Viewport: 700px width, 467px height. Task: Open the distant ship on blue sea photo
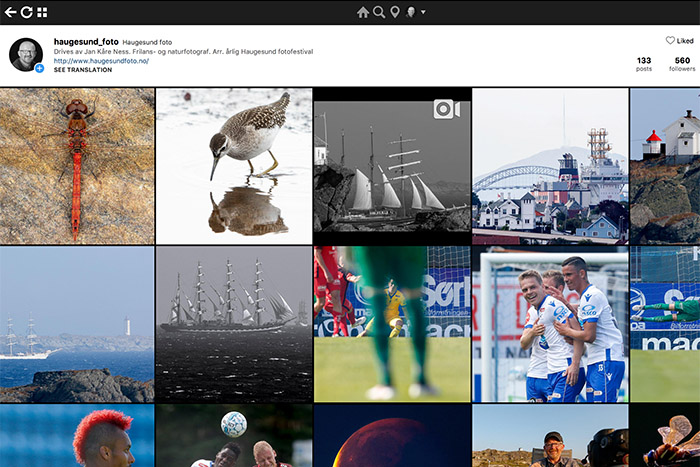tap(77, 324)
